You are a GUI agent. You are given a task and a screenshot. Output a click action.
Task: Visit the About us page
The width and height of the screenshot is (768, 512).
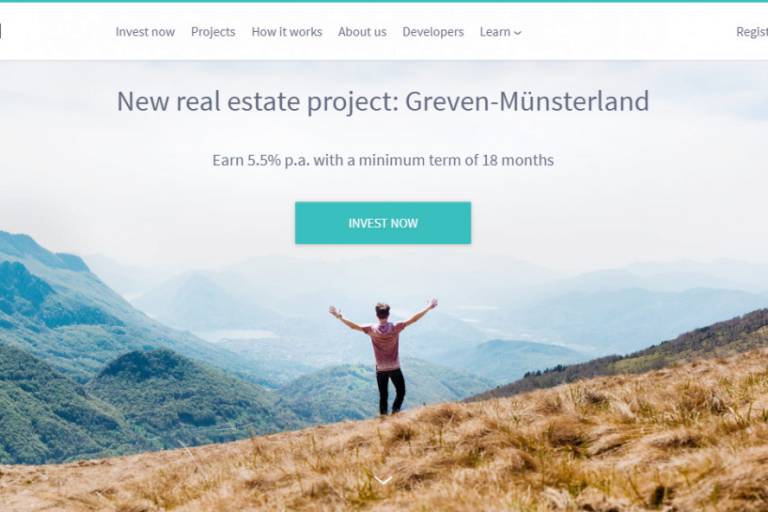tap(362, 32)
